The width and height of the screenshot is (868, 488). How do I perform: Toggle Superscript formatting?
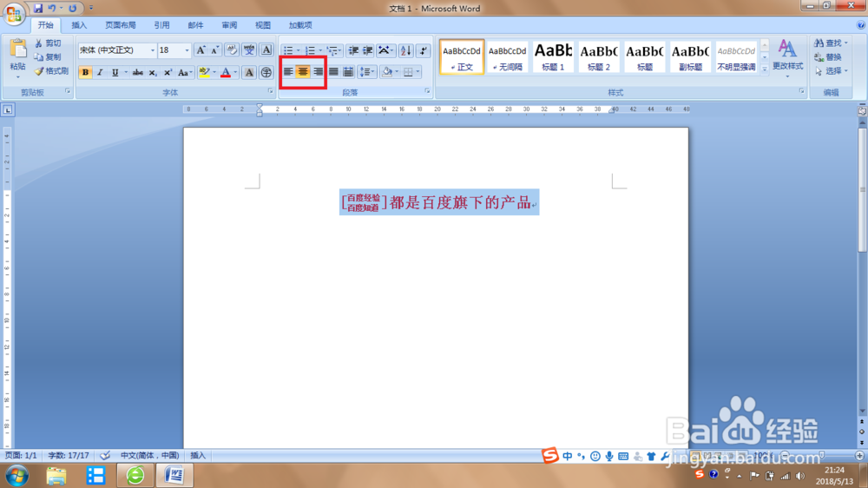[168, 72]
